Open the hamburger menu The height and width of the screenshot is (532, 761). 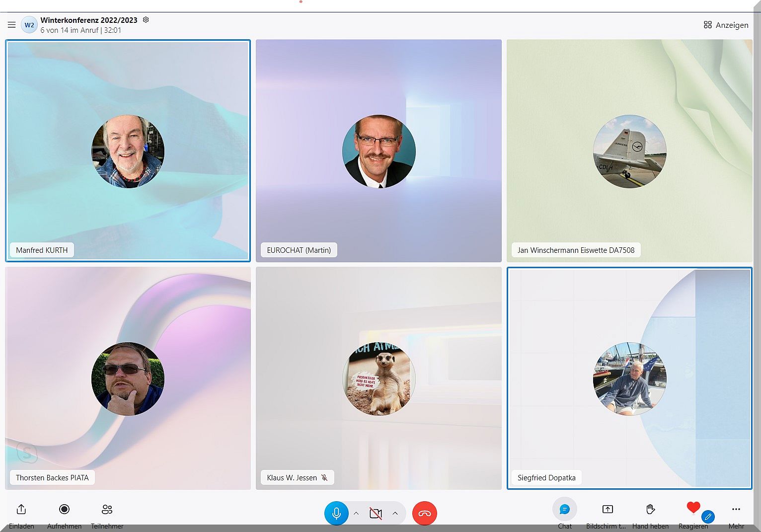point(11,25)
